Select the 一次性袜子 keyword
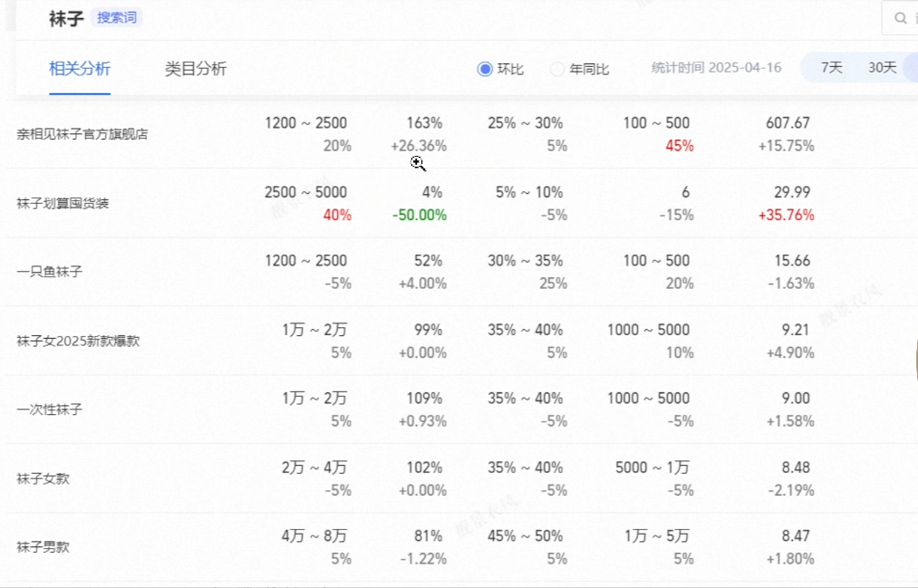The image size is (918, 588). point(49,409)
